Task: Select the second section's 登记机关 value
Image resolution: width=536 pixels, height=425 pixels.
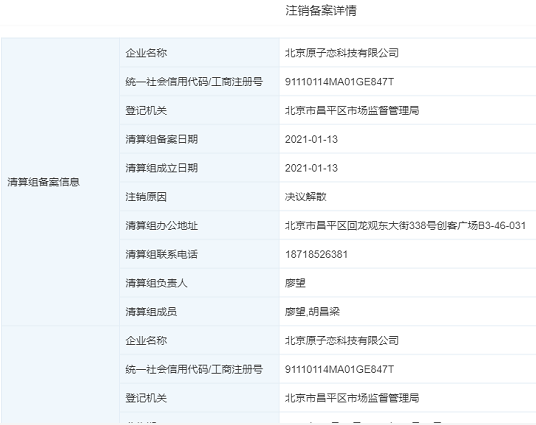Action: (352, 398)
